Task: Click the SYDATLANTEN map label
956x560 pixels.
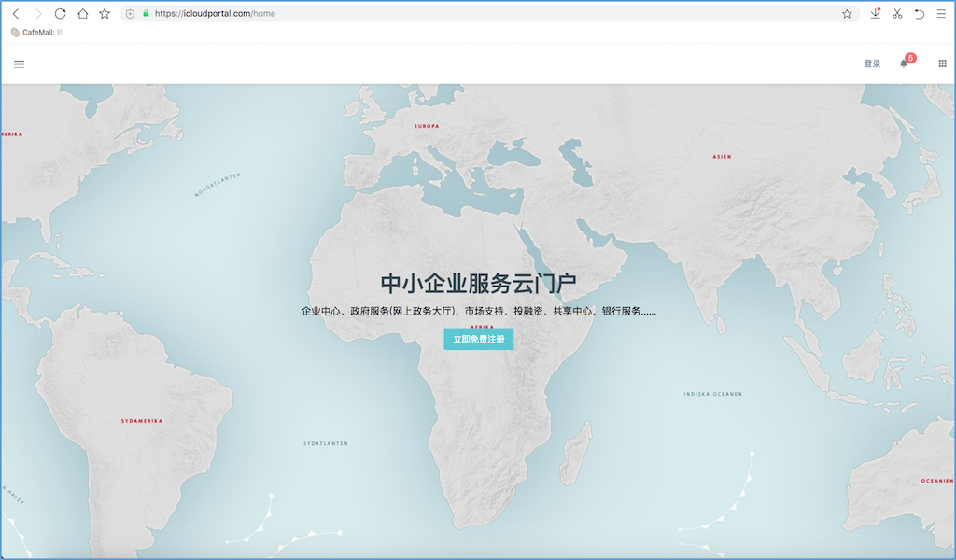Action: point(326,443)
